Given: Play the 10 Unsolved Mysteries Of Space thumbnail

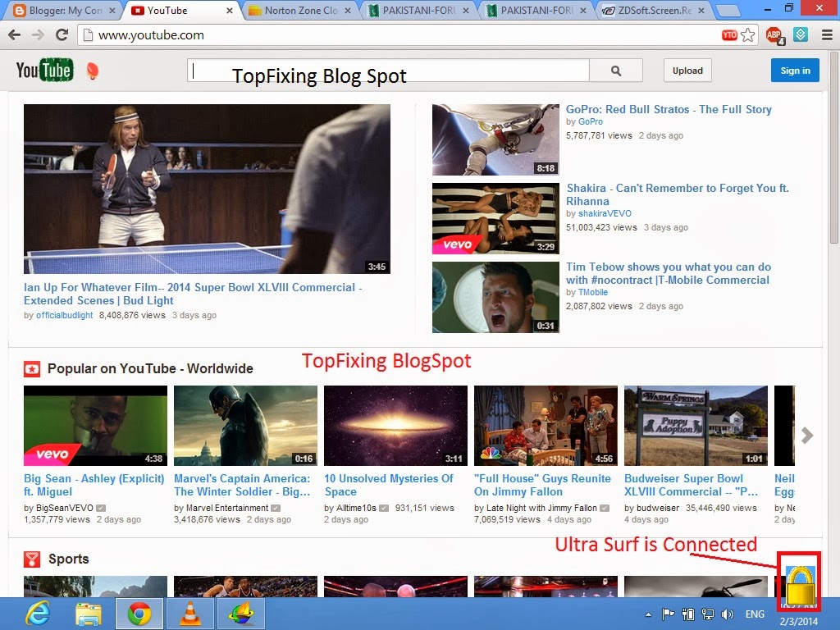Looking at the screenshot, I should [395, 426].
